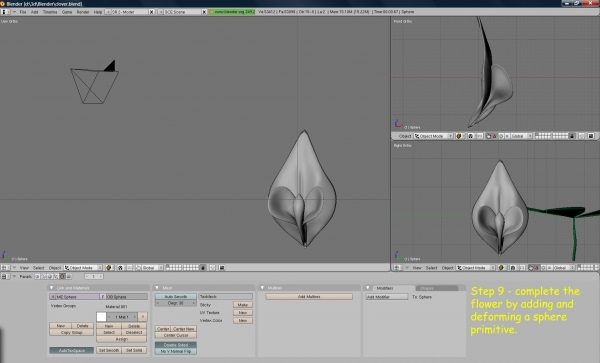Select Logic context icon in Panels row
Screen dimensions: 600x363
[38, 276]
